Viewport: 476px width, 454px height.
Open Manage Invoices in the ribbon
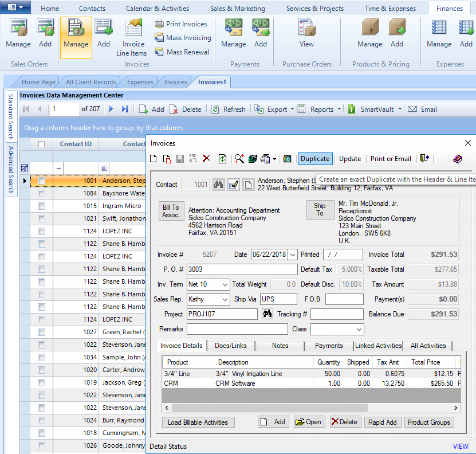[76, 37]
